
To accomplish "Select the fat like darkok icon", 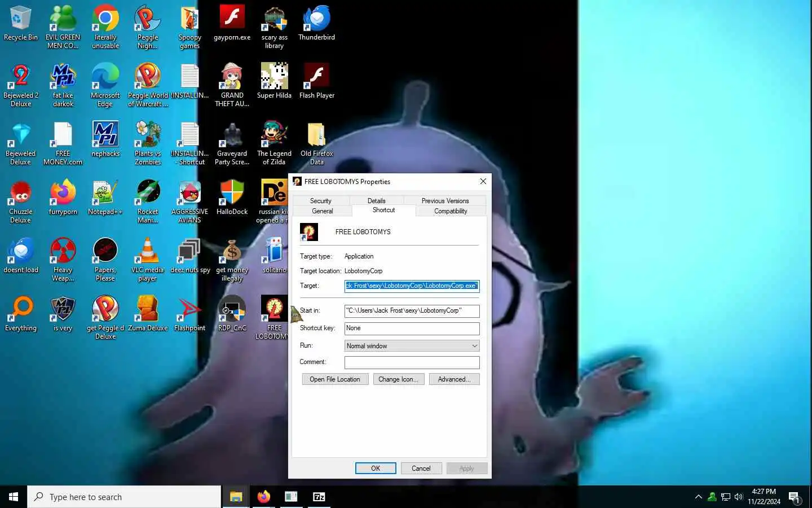I will click(63, 85).
